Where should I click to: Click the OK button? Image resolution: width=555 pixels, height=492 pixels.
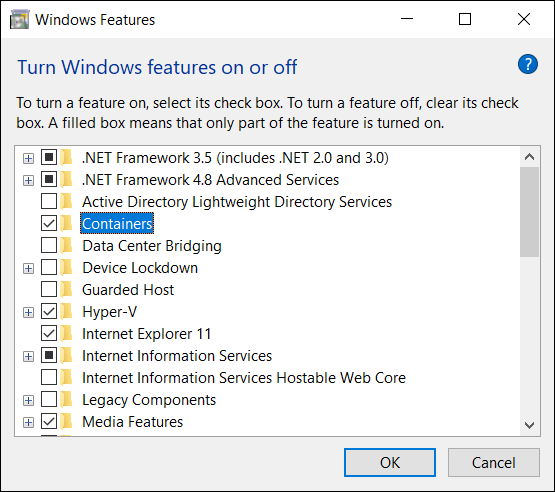click(x=390, y=462)
